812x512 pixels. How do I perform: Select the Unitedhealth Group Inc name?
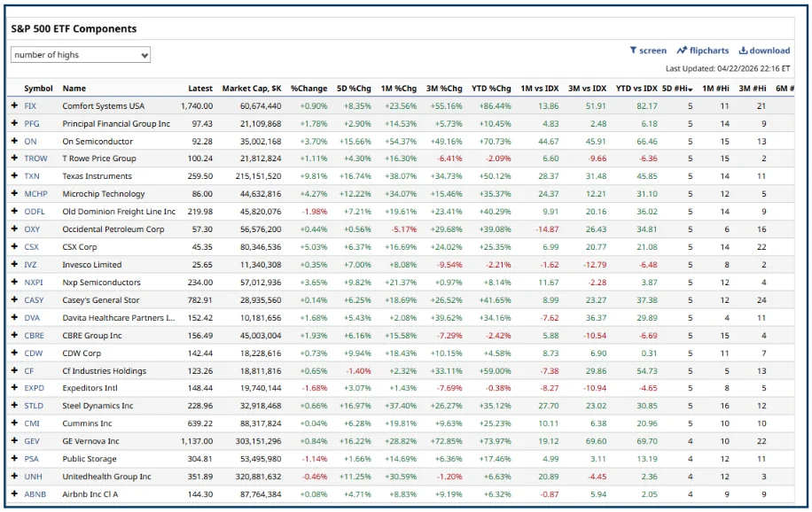point(106,477)
